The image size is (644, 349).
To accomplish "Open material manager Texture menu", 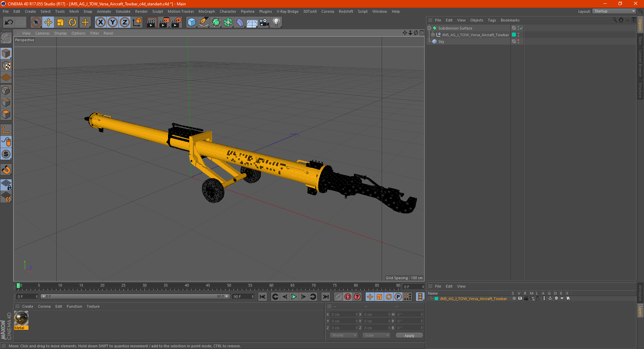I will (93, 306).
